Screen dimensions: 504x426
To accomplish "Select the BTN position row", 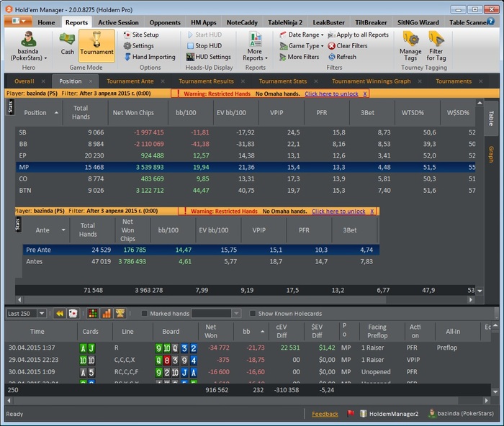I will coord(246,191).
